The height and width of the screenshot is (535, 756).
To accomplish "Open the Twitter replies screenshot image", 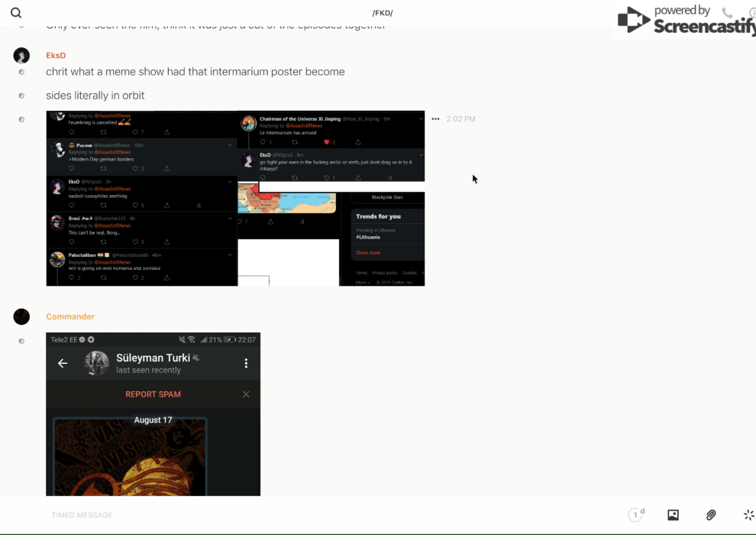I will pyautogui.click(x=235, y=199).
